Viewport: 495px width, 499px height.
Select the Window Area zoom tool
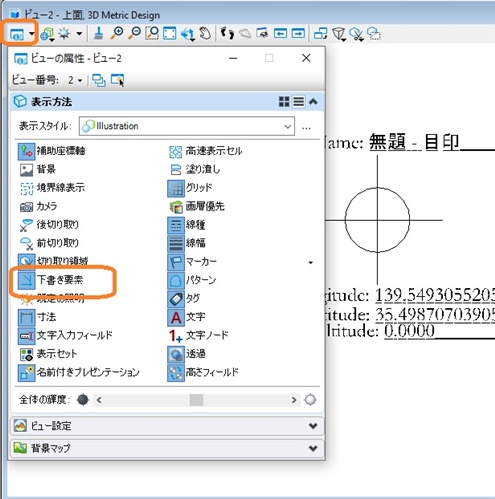[152, 33]
